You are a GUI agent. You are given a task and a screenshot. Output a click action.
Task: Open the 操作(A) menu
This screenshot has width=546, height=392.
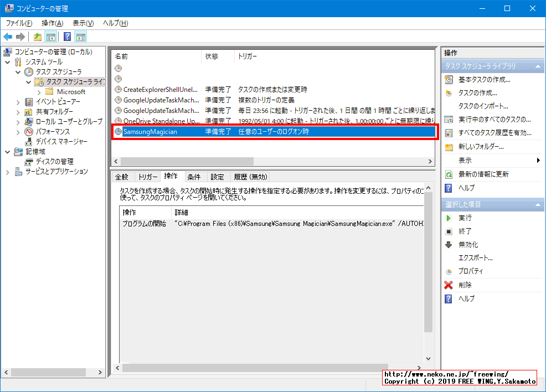(52, 23)
